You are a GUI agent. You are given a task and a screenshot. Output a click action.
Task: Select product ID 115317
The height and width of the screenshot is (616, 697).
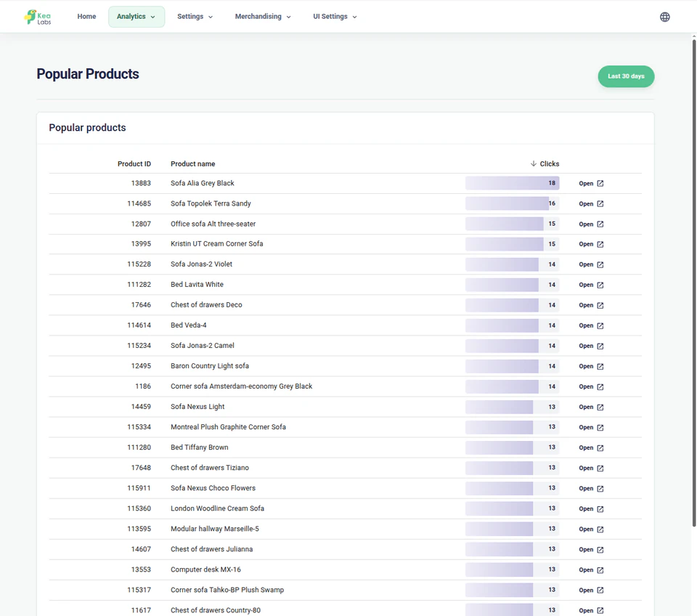point(139,590)
